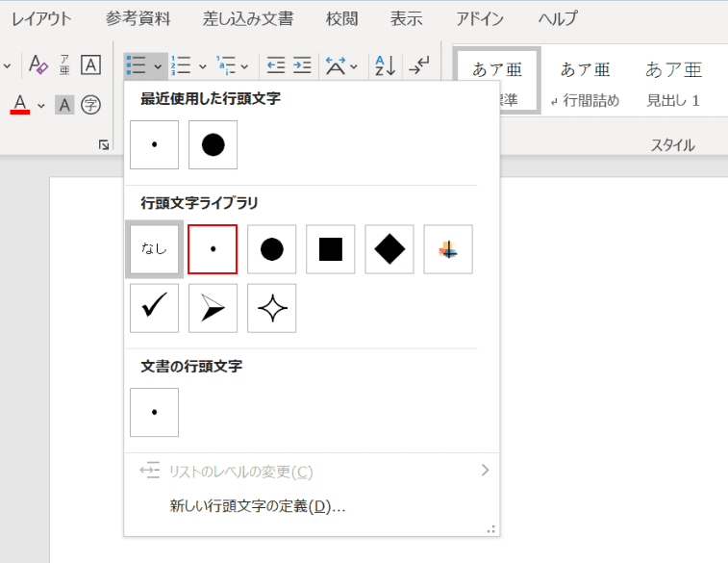The image size is (728, 563).
Task: Apply the red font color
Action: (20, 105)
